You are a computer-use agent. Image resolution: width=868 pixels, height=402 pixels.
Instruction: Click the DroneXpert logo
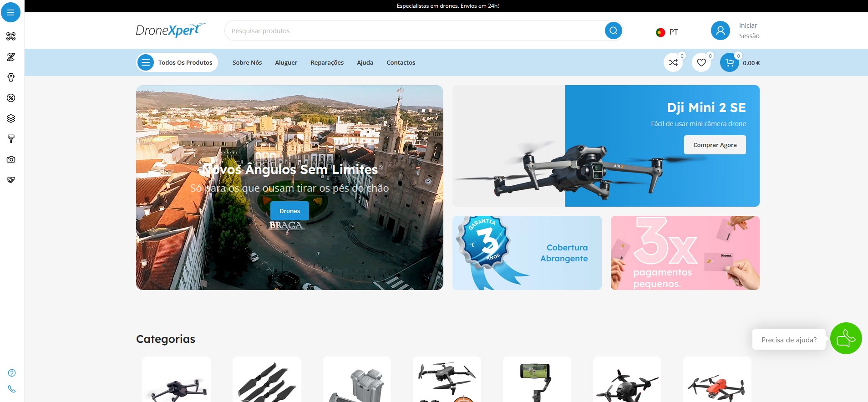pyautogui.click(x=171, y=30)
